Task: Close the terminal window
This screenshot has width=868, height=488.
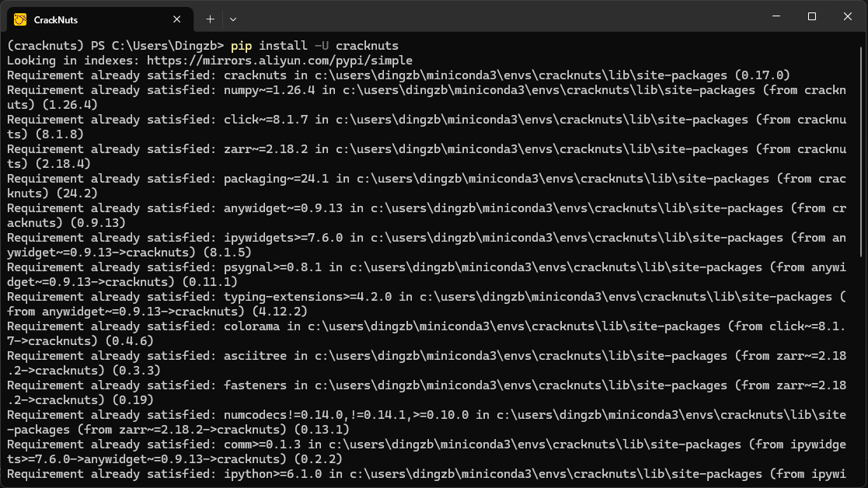Action: pos(847,16)
